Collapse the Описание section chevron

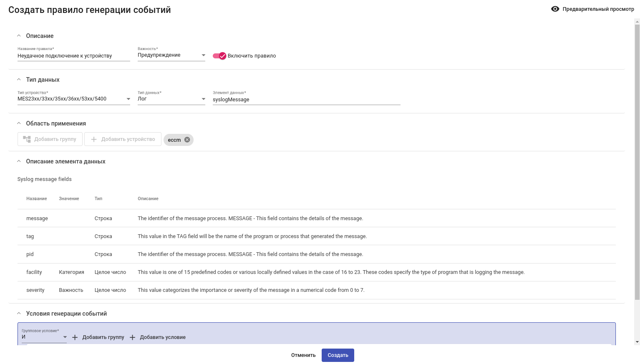(19, 36)
